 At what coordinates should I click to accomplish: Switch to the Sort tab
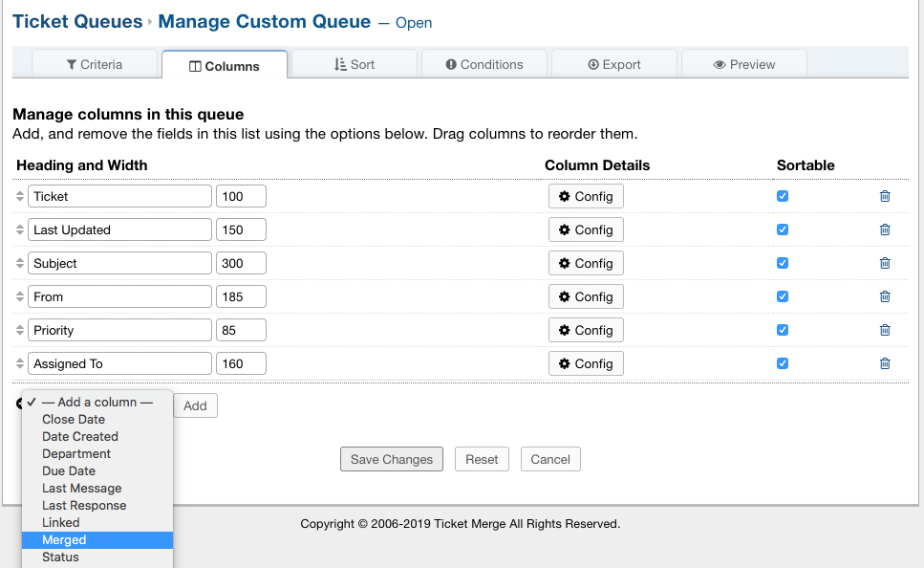[355, 64]
